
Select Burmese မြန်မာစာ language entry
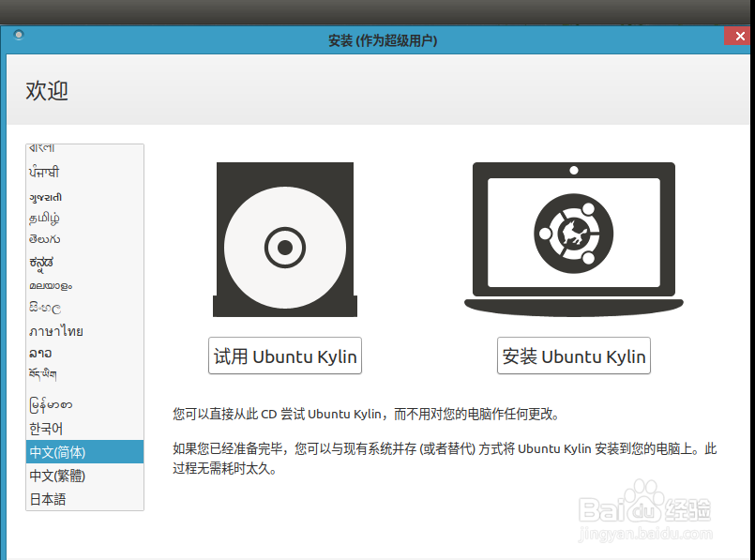(84, 404)
